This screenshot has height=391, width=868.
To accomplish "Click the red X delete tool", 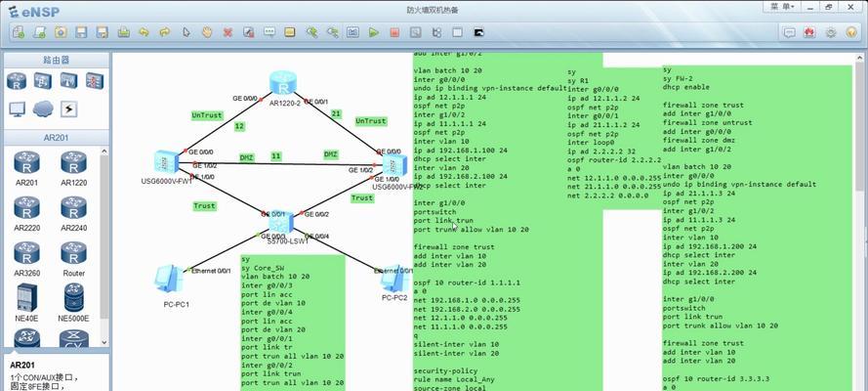I will click(x=227, y=32).
